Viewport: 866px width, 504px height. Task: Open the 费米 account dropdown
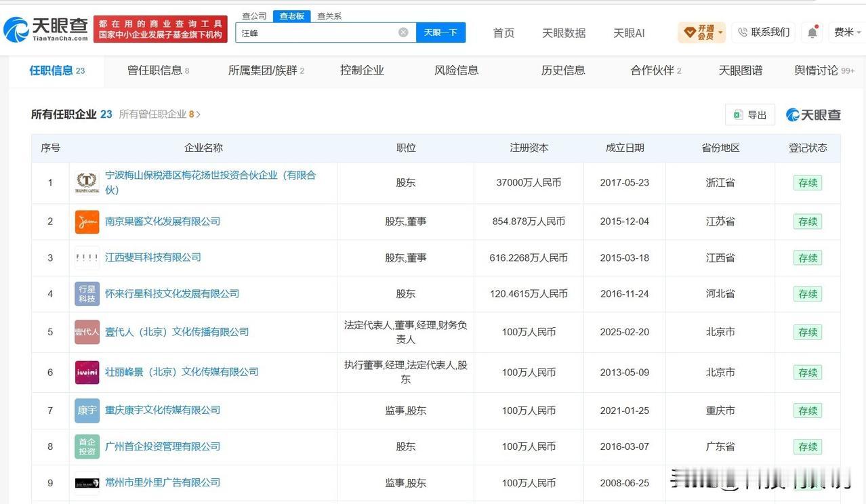point(848,32)
